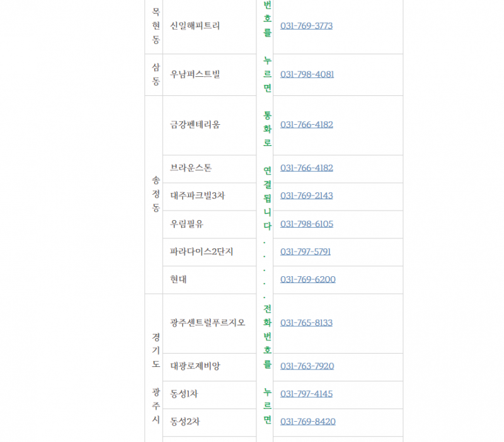Tap phone link 031-769-2143
The image size is (504, 442).
307,195
